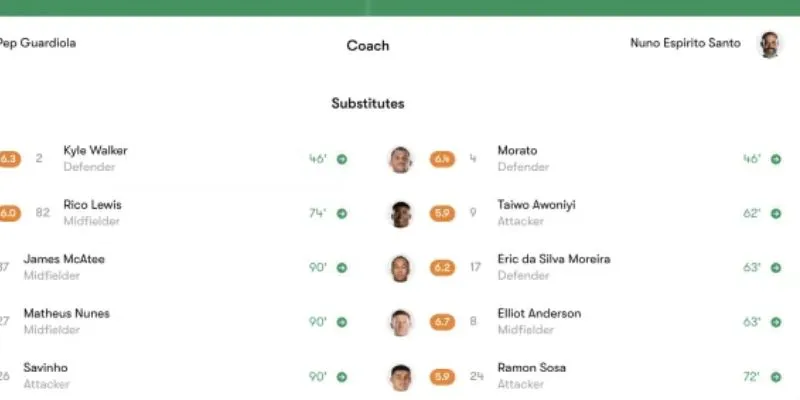The height and width of the screenshot is (400, 800).
Task: Click Morato's 6.4 rating badge
Action: 442,159
